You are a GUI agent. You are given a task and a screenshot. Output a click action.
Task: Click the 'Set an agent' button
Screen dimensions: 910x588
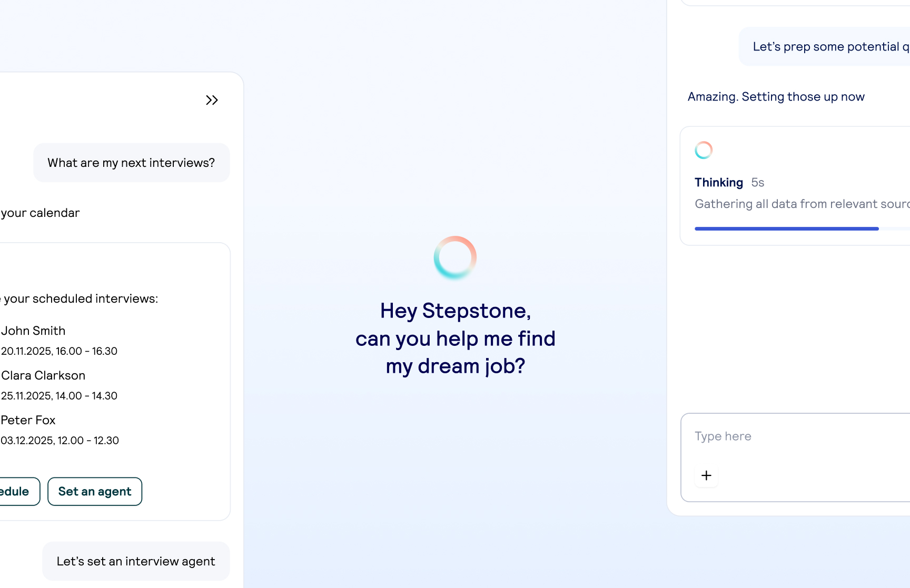click(95, 492)
